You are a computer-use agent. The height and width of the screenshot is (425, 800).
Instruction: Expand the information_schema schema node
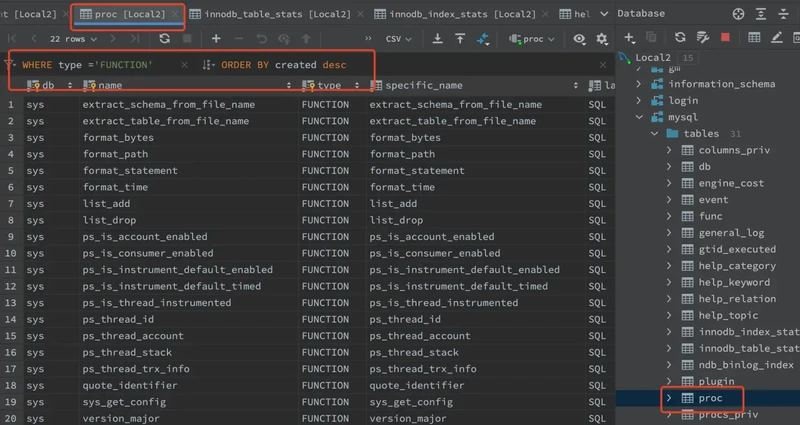pyautogui.click(x=640, y=84)
